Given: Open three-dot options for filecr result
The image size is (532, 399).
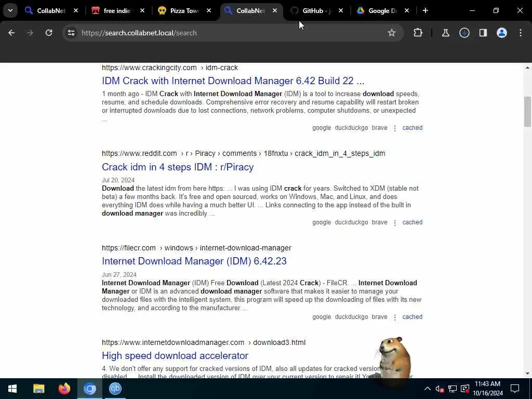Looking at the screenshot, I should pos(395,317).
